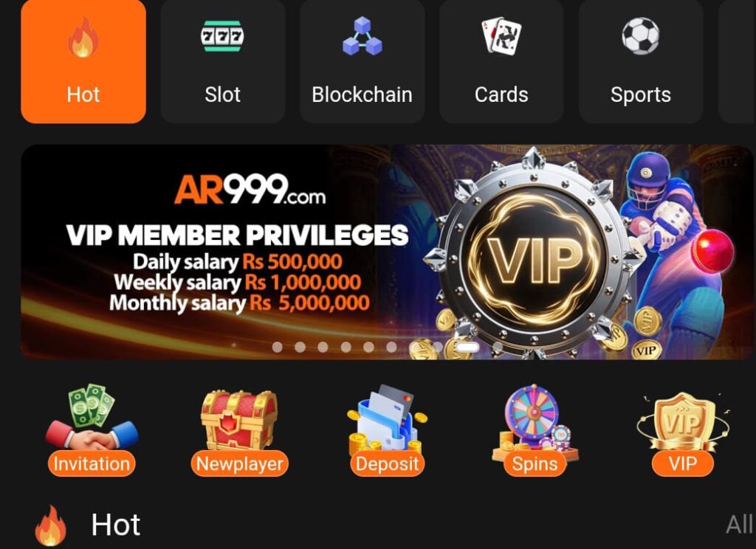Click the flame icon beside Hot heading
The width and height of the screenshot is (756, 549).
point(51,525)
